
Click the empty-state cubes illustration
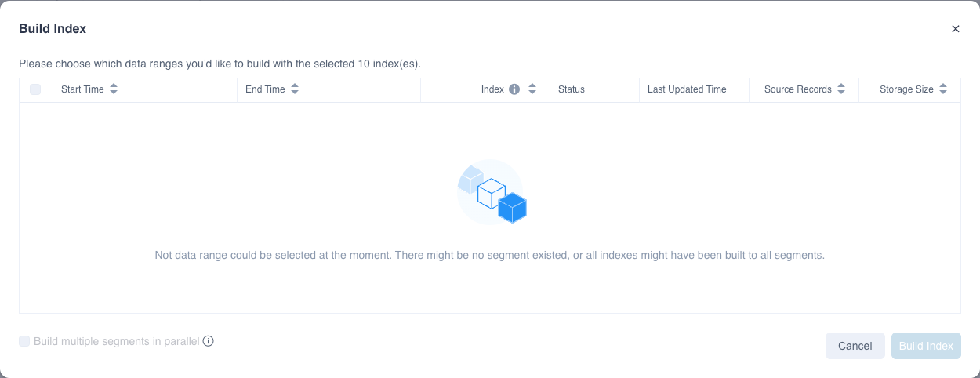[x=492, y=191]
